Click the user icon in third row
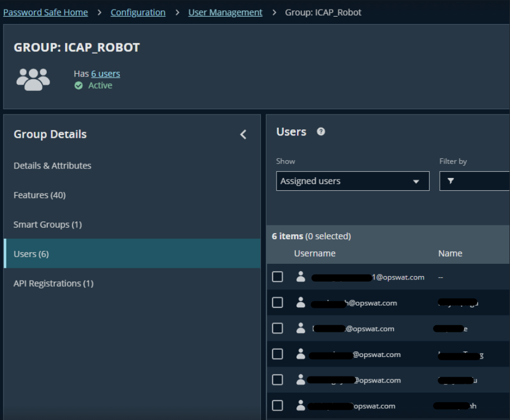The width and height of the screenshot is (510, 420). [x=301, y=329]
